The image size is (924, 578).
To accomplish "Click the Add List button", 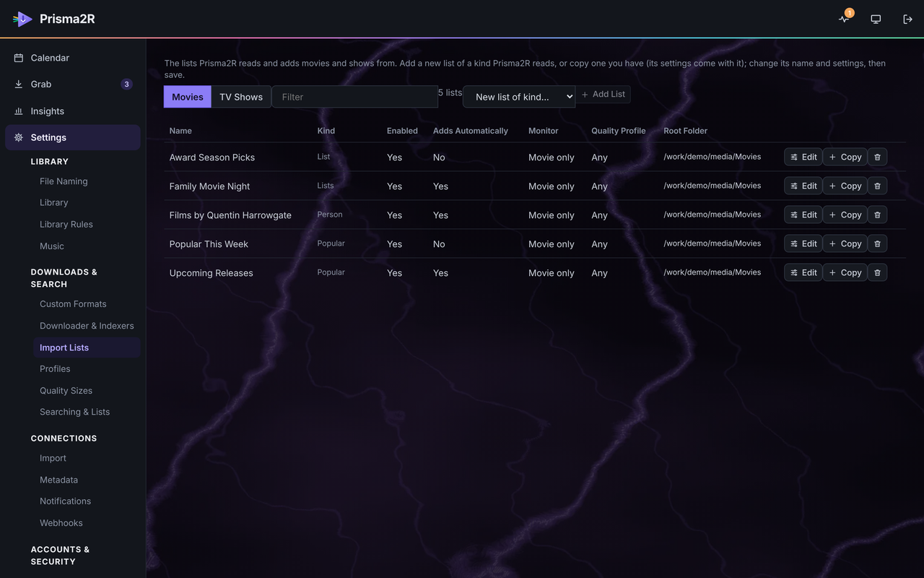I will pos(603,95).
